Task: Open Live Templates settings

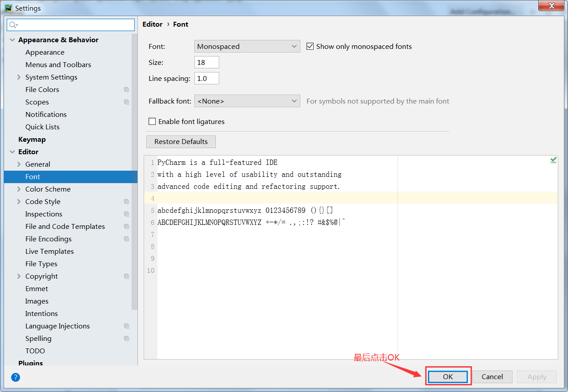Action: [x=49, y=251]
